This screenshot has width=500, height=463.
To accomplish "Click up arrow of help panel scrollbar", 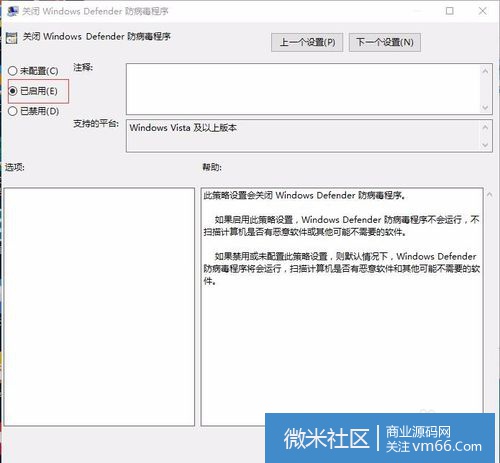I will tap(489, 195).
